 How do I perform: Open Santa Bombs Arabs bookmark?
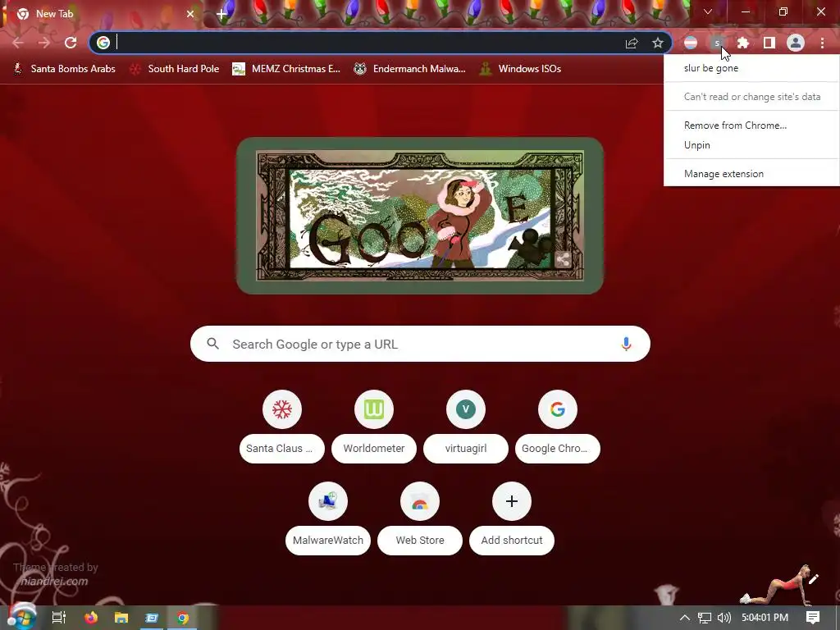pyautogui.click(x=64, y=69)
